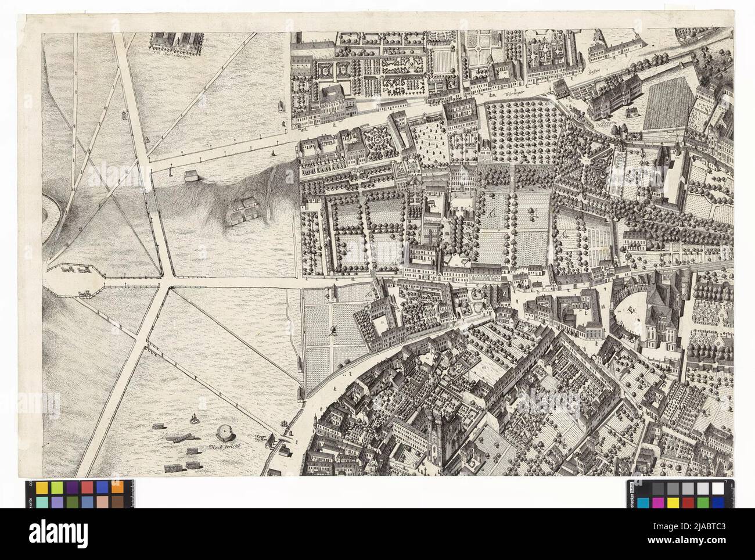
Task: Pick the cyan swatch on ColorChecker Classic
Action: coord(643,503)
